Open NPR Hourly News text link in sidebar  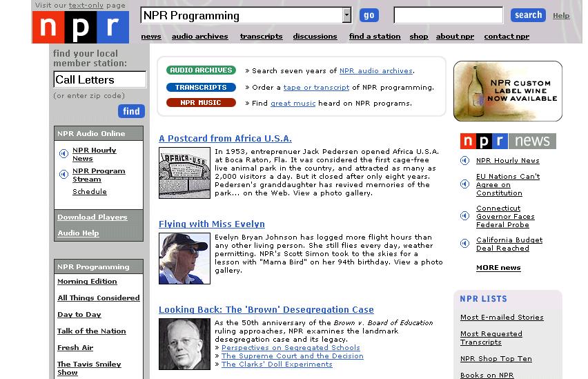click(x=95, y=154)
